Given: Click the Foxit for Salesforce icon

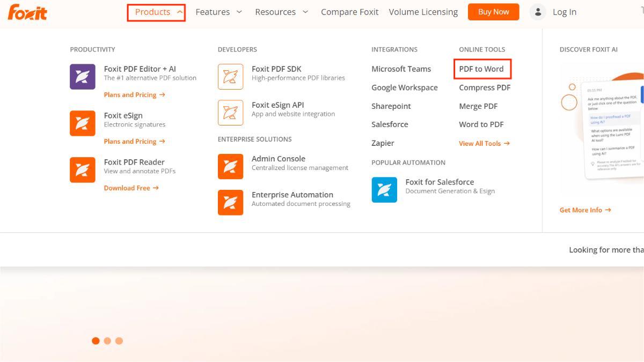Looking at the screenshot, I should coord(384,190).
